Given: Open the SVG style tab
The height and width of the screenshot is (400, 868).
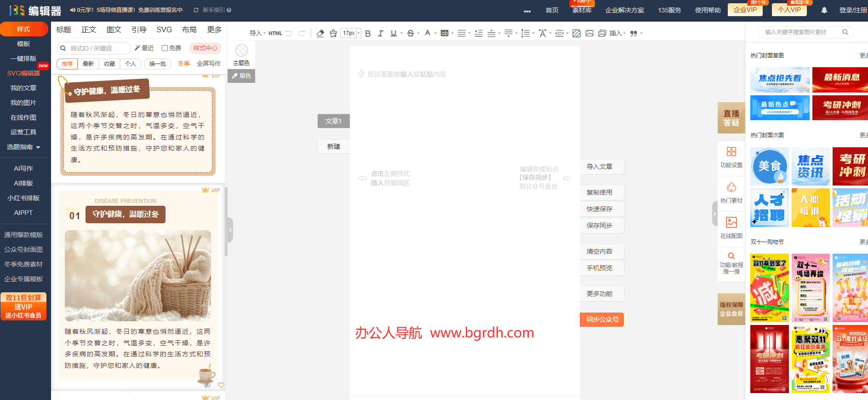Looking at the screenshot, I should pyautogui.click(x=164, y=29).
